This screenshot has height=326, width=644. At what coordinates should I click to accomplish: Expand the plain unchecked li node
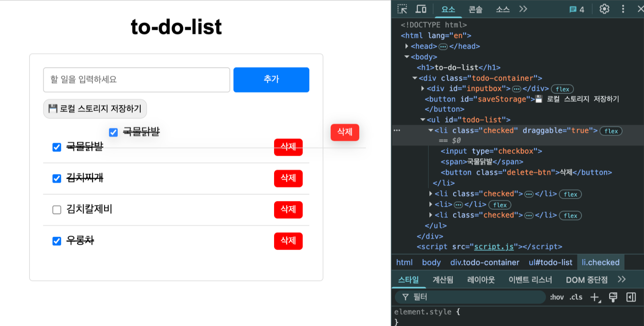(x=431, y=204)
